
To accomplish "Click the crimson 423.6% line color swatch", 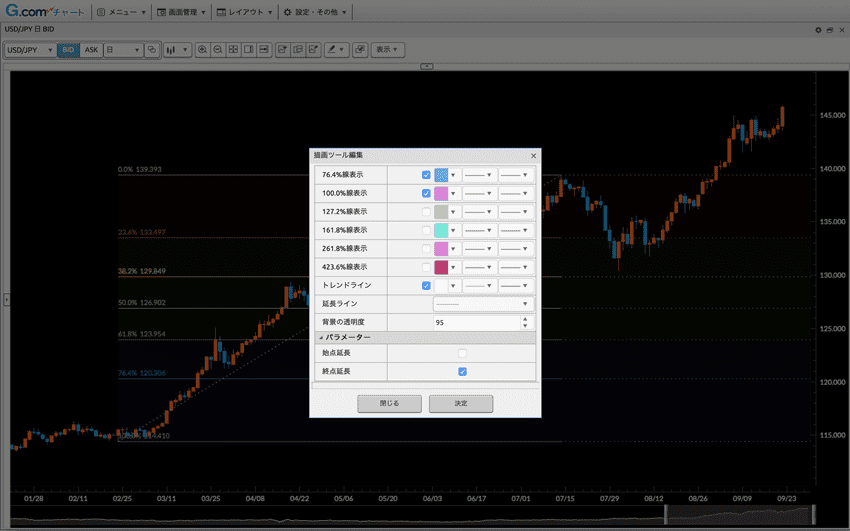I will click(441, 267).
